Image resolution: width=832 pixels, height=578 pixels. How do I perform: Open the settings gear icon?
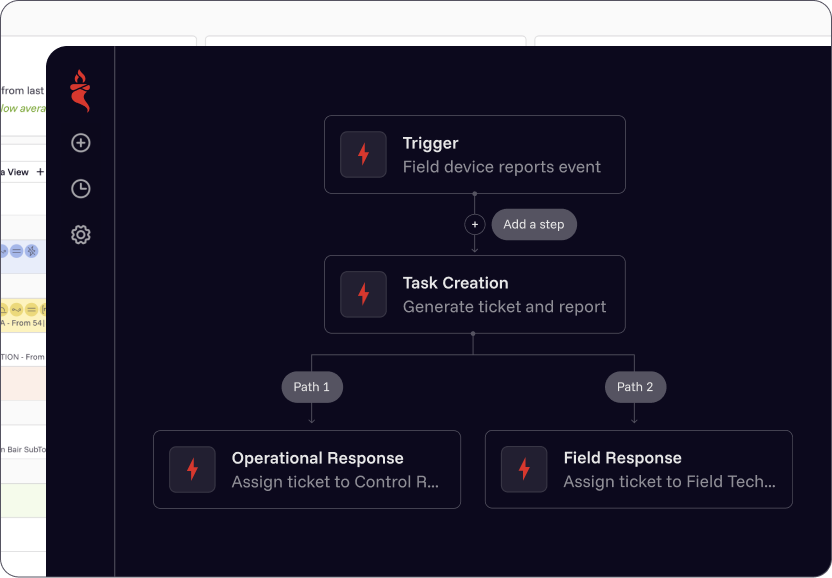point(81,235)
